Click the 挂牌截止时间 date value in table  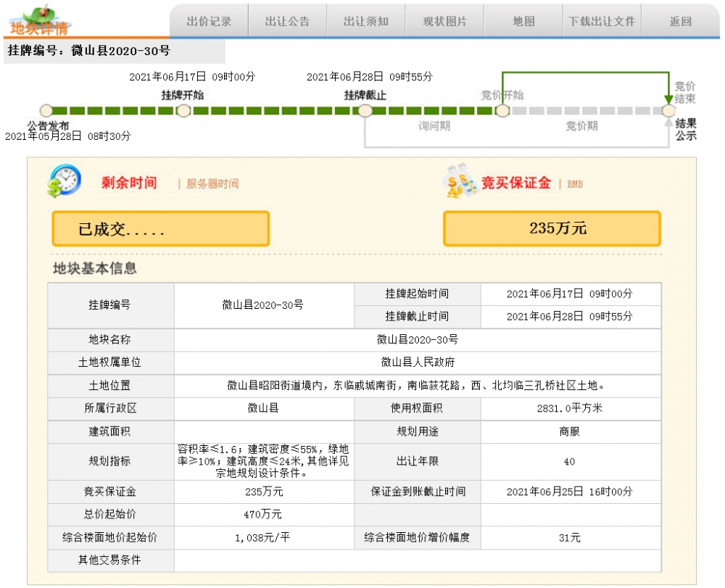click(x=570, y=316)
